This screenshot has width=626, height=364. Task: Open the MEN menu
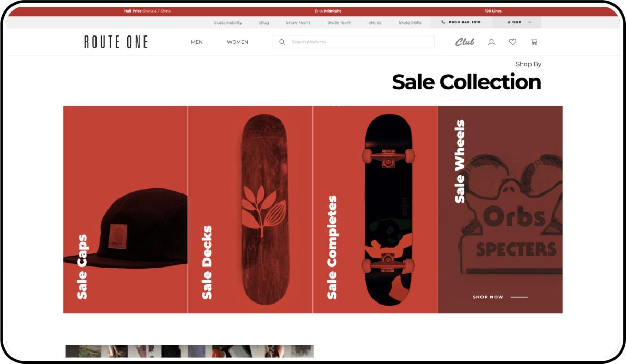(197, 42)
